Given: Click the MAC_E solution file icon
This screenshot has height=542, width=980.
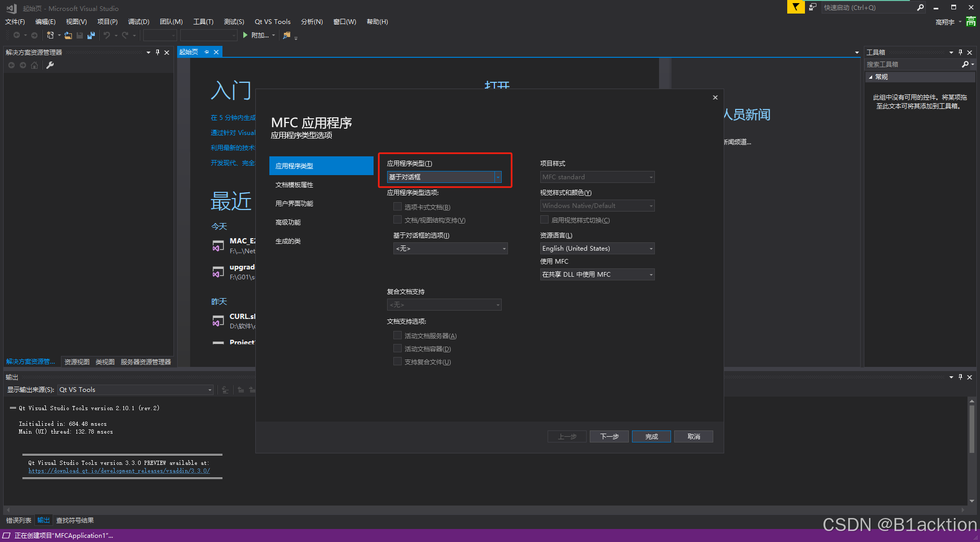Looking at the screenshot, I should (x=218, y=245).
